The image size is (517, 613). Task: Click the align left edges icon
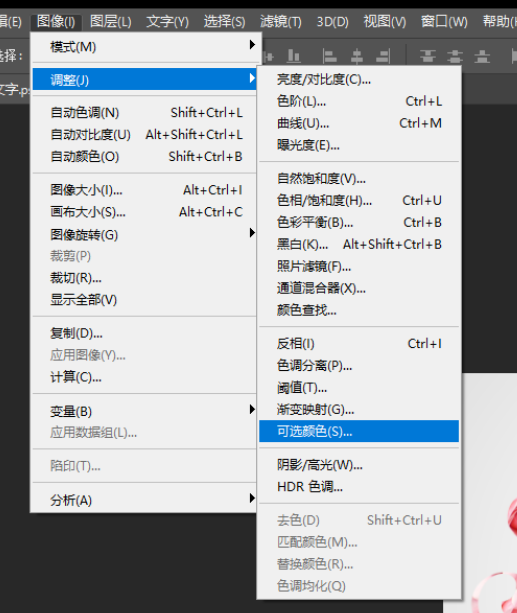coord(330,56)
